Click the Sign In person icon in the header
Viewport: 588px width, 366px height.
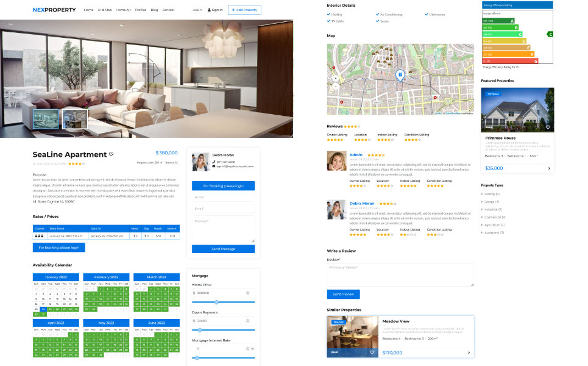[210, 10]
